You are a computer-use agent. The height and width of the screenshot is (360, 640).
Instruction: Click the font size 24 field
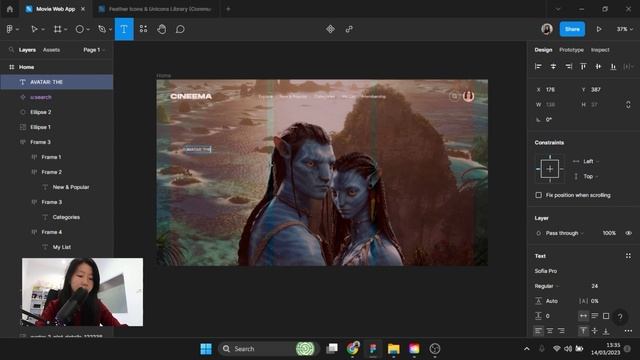pyautogui.click(x=595, y=286)
